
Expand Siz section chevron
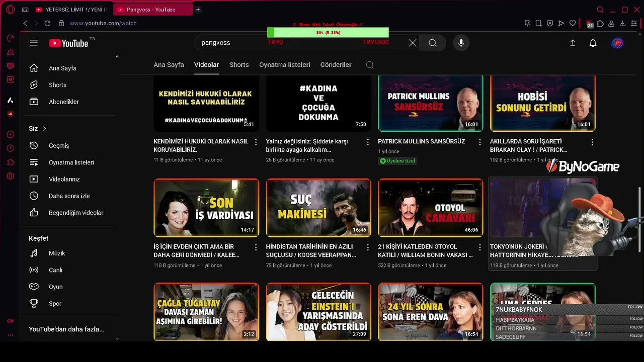click(44, 129)
